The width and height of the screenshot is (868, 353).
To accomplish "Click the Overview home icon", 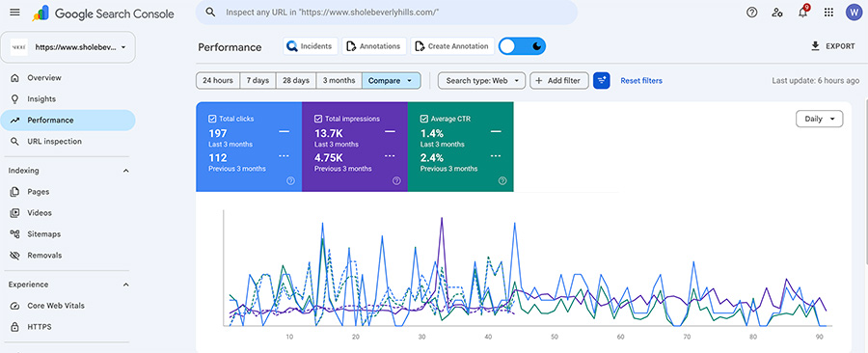I will click(14, 78).
